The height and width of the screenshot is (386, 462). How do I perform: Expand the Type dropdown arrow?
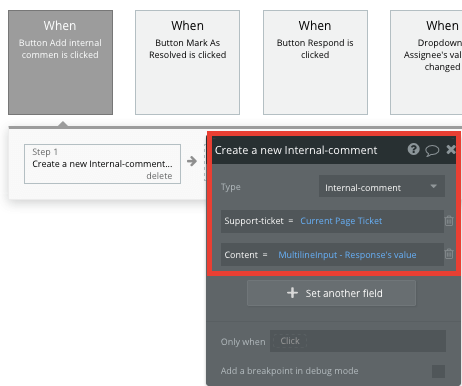433,186
